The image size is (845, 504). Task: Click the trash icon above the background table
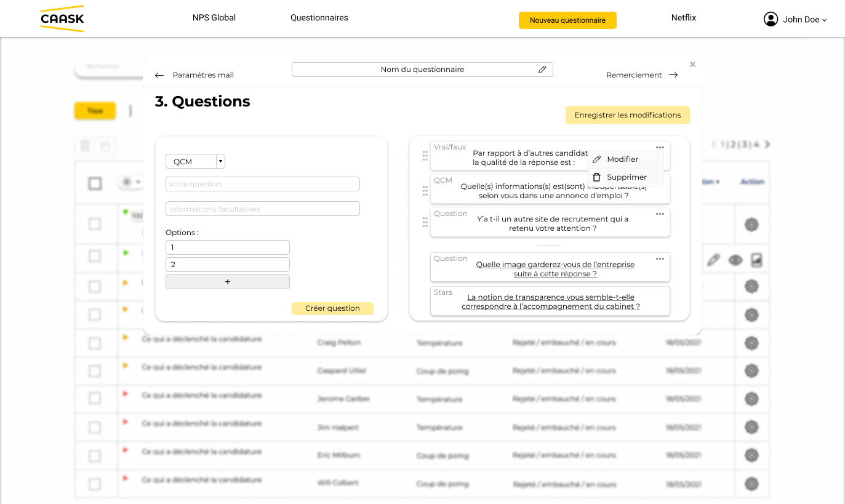tap(86, 146)
